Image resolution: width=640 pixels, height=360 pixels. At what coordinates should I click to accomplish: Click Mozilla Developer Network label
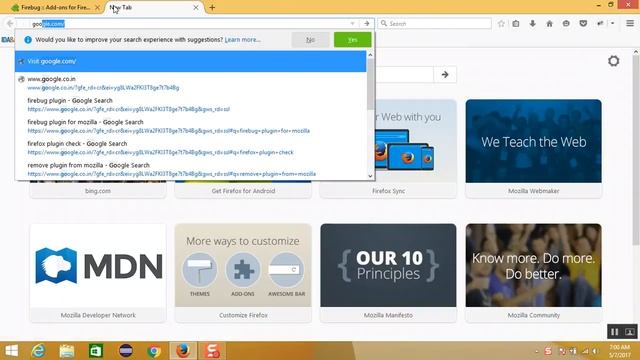98,315
